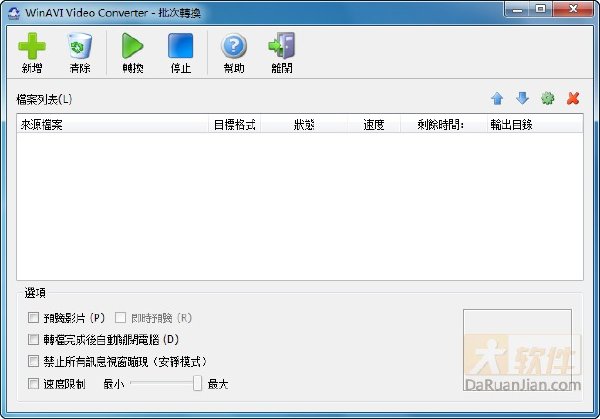Click the blue square 停止 (Stop) icon

point(181,46)
